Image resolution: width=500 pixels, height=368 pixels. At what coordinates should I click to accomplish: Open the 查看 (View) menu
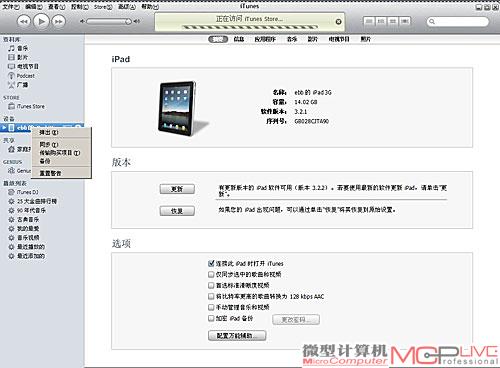[x=56, y=7]
